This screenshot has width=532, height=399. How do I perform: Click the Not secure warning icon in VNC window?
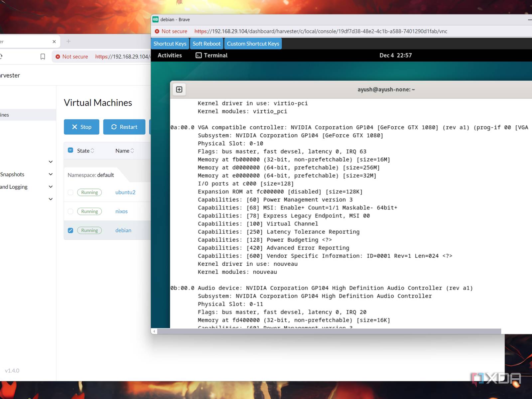(157, 31)
